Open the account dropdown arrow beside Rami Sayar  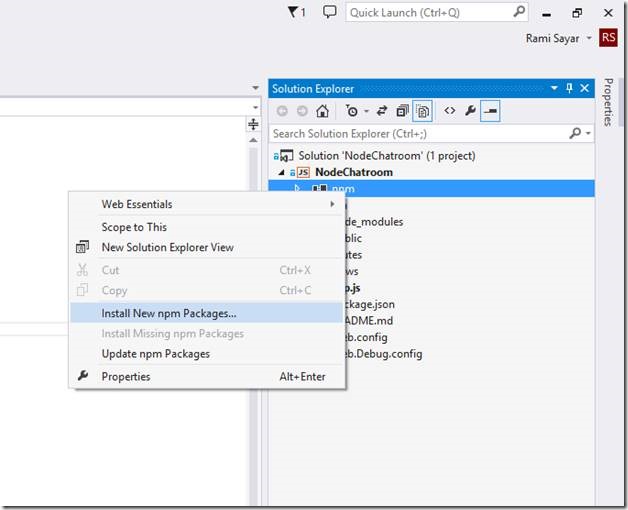tap(589, 38)
